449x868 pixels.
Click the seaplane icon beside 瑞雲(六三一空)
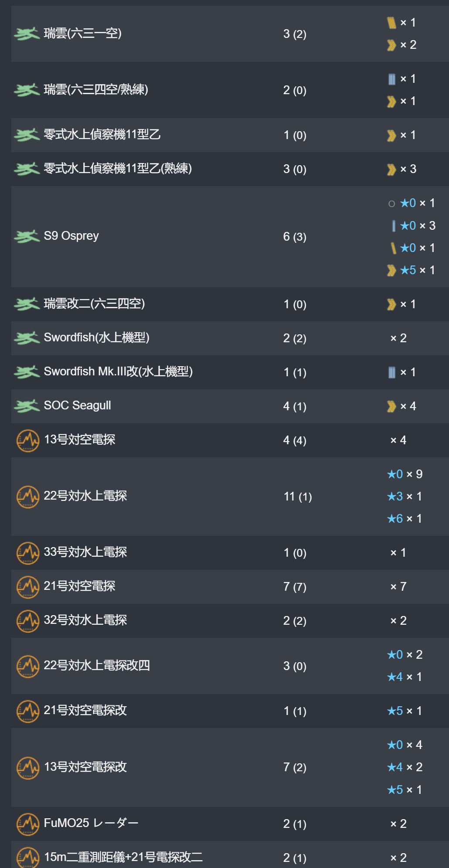(x=27, y=34)
